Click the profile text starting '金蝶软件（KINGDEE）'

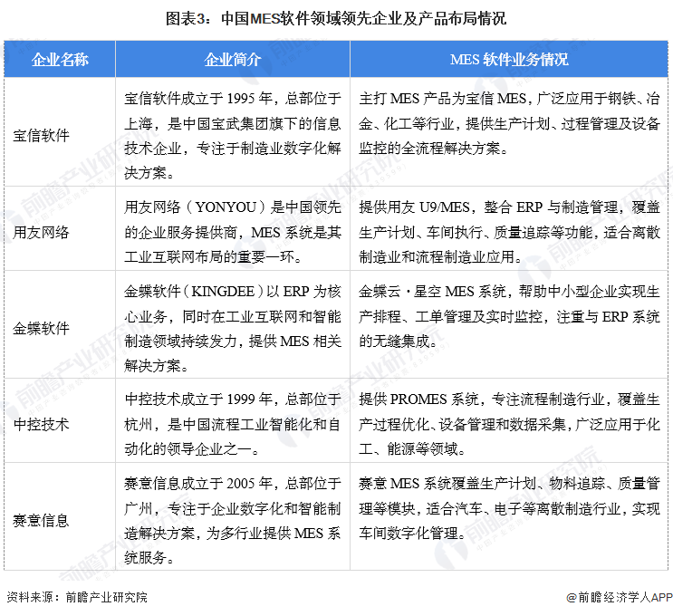[x=233, y=329]
